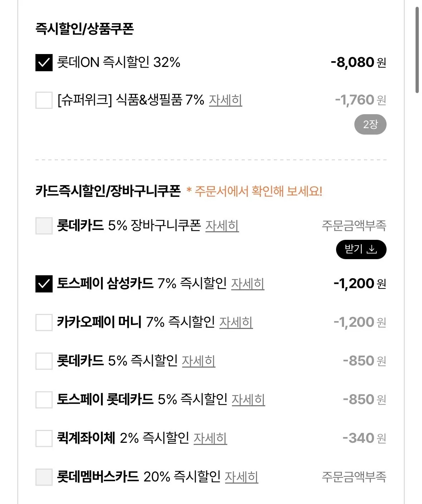Enable 카카오페이 머니 7% 즉시할인 checkbox

click(x=44, y=322)
